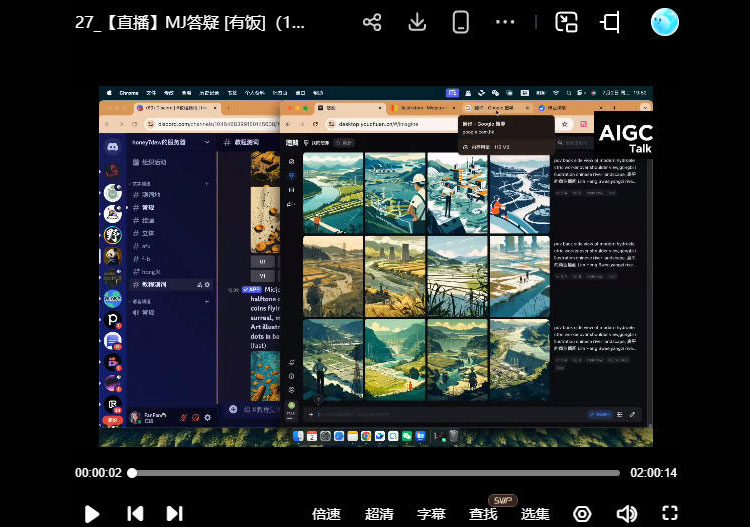Skip to the next video
This screenshot has width=750, height=527.
pyautogui.click(x=174, y=513)
